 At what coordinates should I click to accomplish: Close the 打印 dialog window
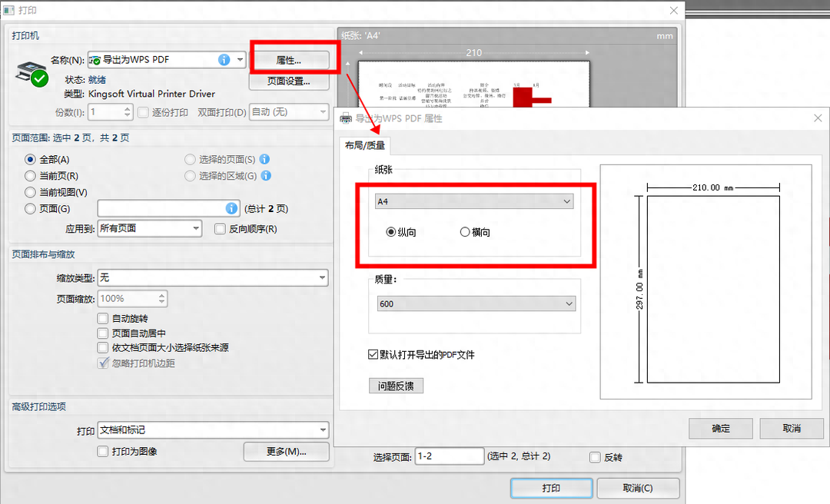tap(673, 11)
